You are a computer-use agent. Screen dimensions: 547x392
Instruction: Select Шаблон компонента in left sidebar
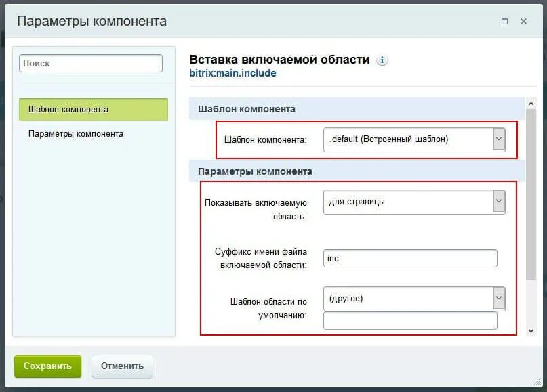click(x=94, y=110)
